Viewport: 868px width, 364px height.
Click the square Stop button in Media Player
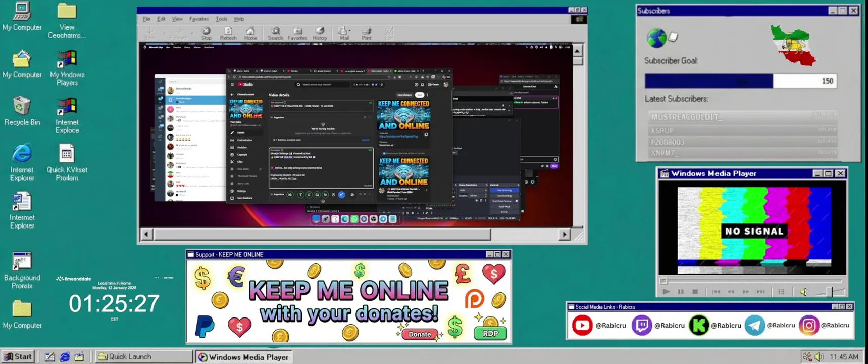click(695, 292)
